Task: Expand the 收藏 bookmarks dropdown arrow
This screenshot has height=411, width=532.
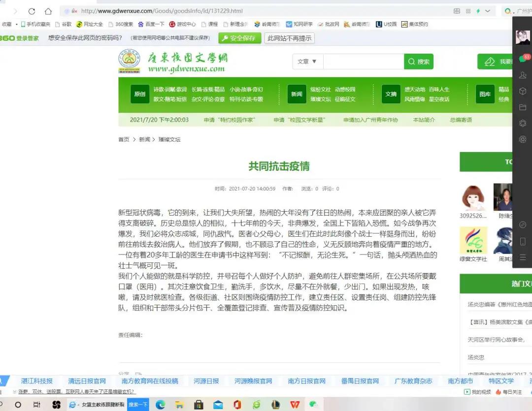Action: coord(16,24)
